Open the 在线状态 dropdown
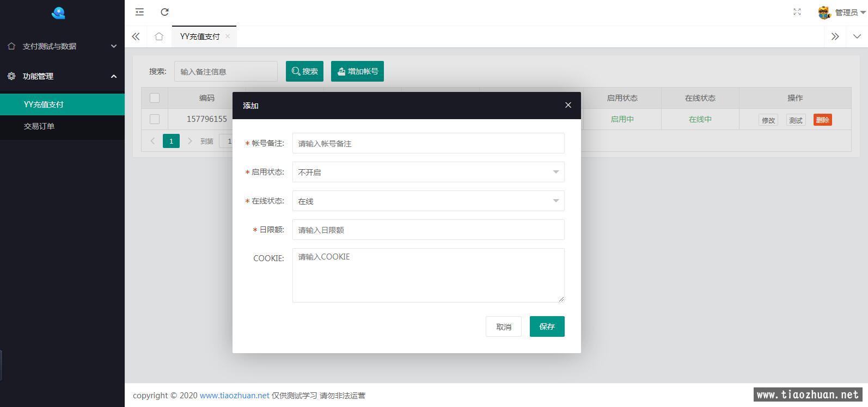The height and width of the screenshot is (407, 868). tap(428, 201)
